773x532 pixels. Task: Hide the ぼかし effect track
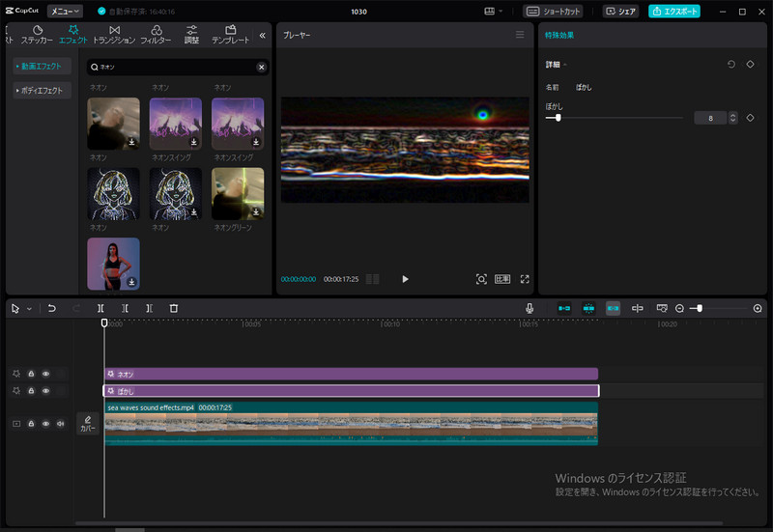pos(45,391)
